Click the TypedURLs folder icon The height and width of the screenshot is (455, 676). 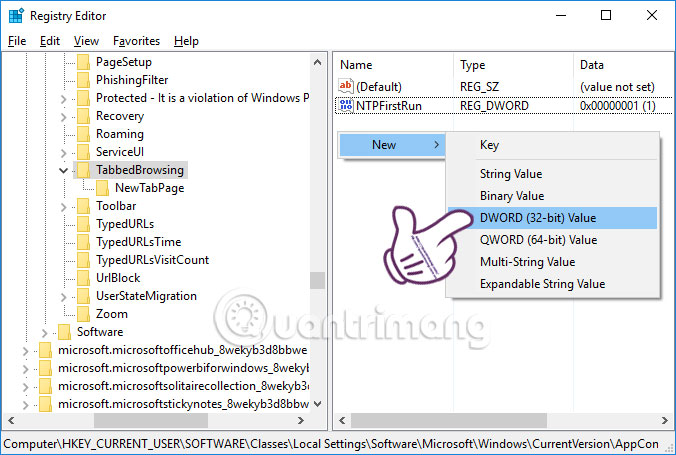tap(84, 224)
